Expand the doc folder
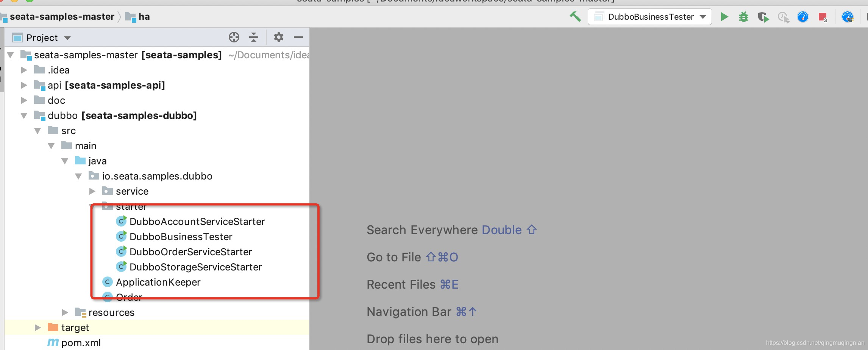 click(24, 100)
